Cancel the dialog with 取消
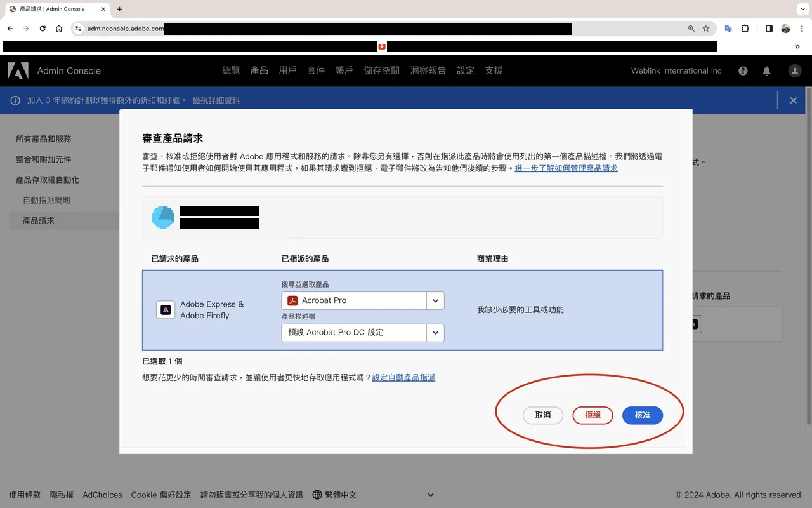 543,415
